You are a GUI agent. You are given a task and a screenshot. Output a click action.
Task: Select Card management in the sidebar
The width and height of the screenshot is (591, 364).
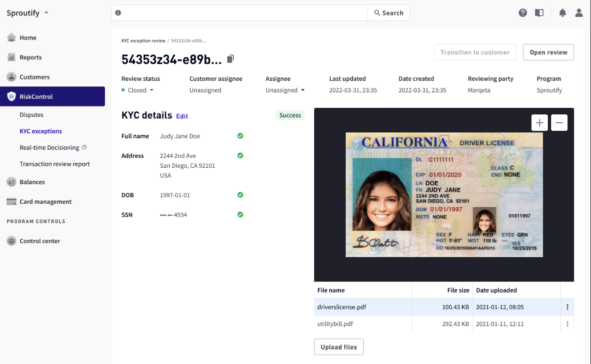point(45,202)
